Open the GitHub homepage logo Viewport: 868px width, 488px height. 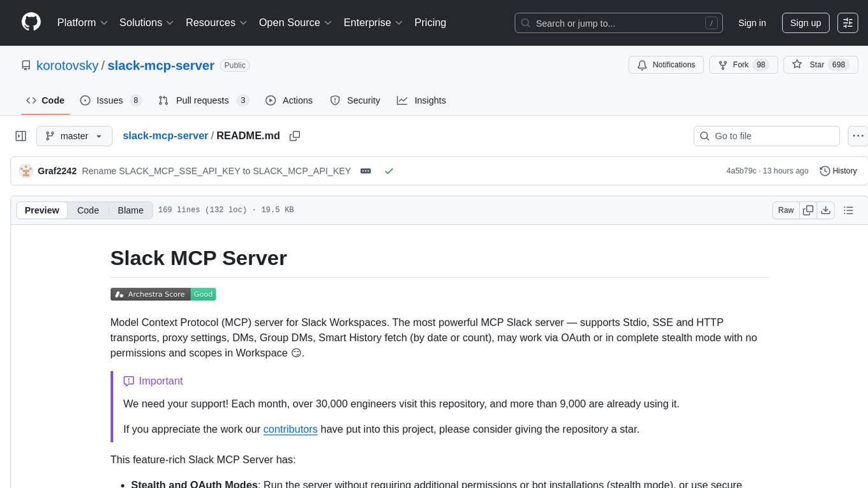[31, 22]
